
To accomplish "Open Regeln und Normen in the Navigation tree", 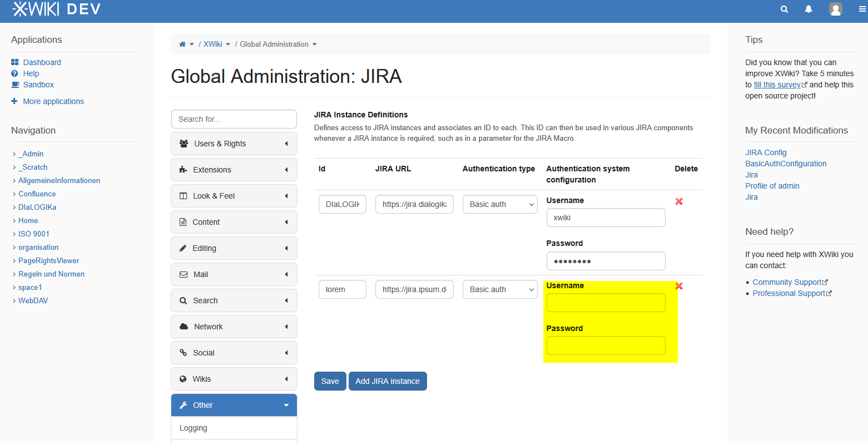I will 51,274.
